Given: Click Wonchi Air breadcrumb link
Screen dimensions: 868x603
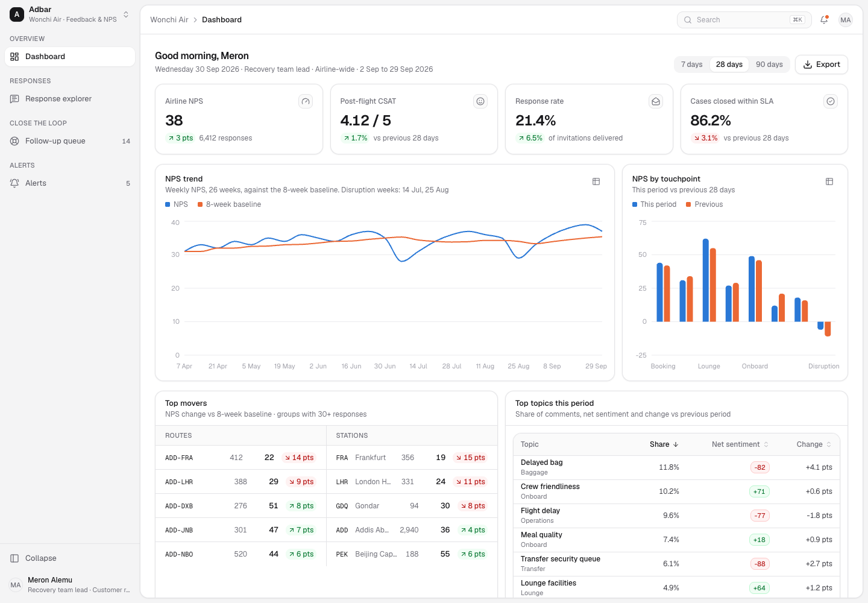Looking at the screenshot, I should [x=169, y=20].
